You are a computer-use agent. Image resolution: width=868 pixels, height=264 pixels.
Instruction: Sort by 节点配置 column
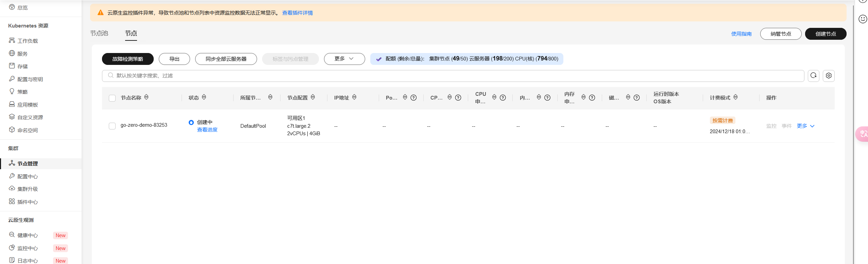(x=313, y=97)
